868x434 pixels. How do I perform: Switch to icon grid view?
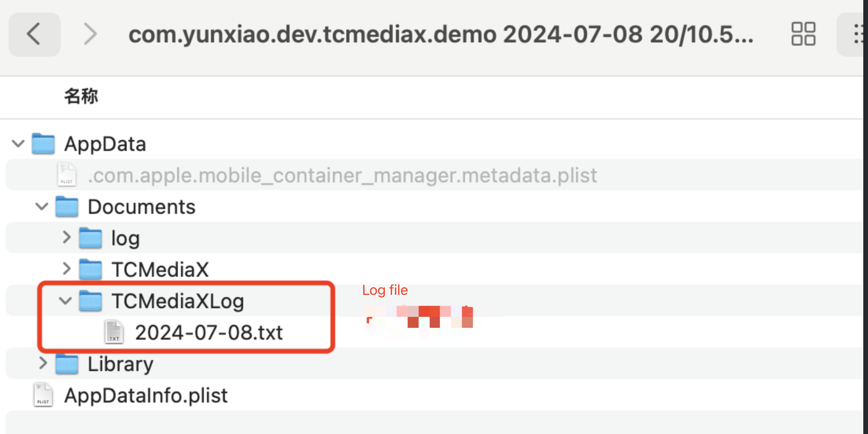tap(803, 34)
